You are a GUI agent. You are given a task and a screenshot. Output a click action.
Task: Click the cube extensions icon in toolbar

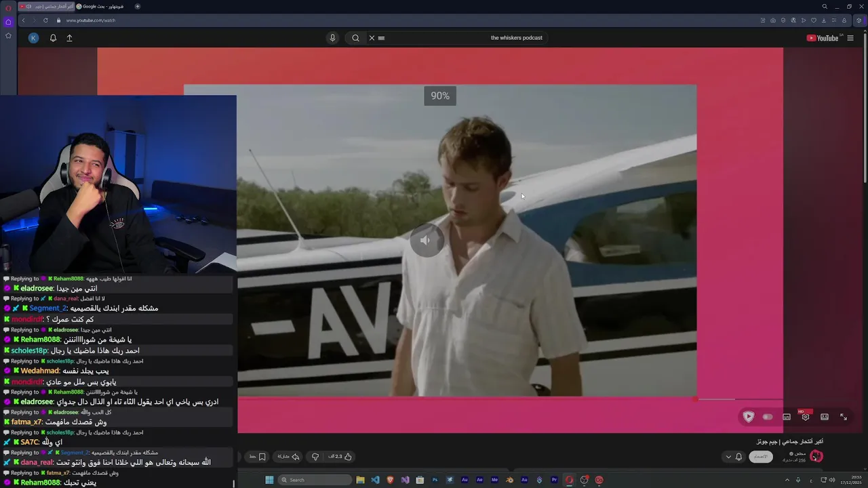tap(859, 20)
